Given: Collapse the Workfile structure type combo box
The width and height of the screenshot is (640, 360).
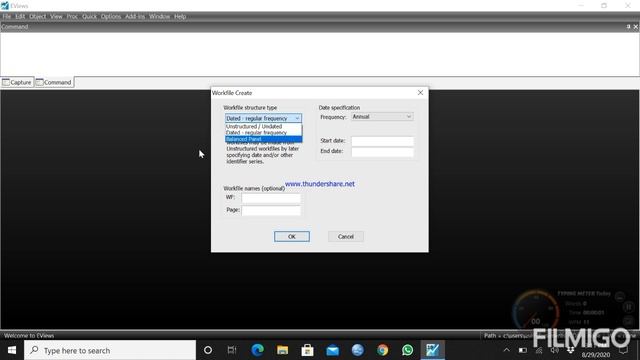Looking at the screenshot, I should [297, 118].
